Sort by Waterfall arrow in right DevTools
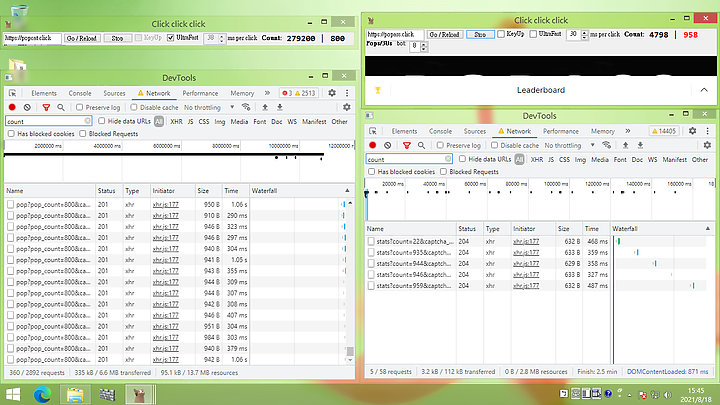This screenshot has height=405, width=720. click(x=708, y=229)
